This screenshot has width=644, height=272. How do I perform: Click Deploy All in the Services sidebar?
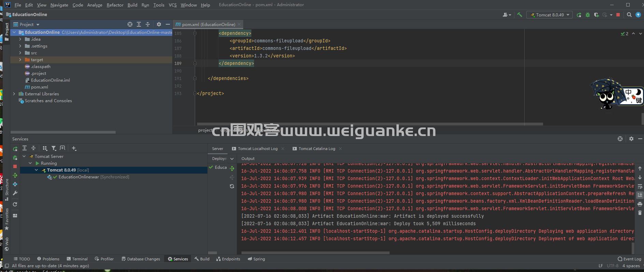(x=15, y=175)
